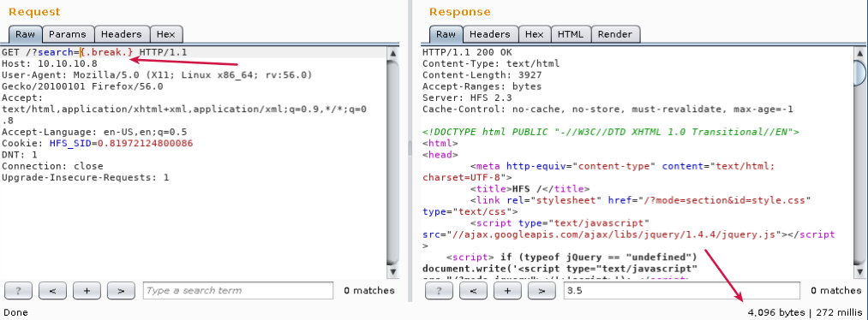This screenshot has height=320, width=868.
Task: Click the 'DNT: 1' request header
Action: pos(20,155)
